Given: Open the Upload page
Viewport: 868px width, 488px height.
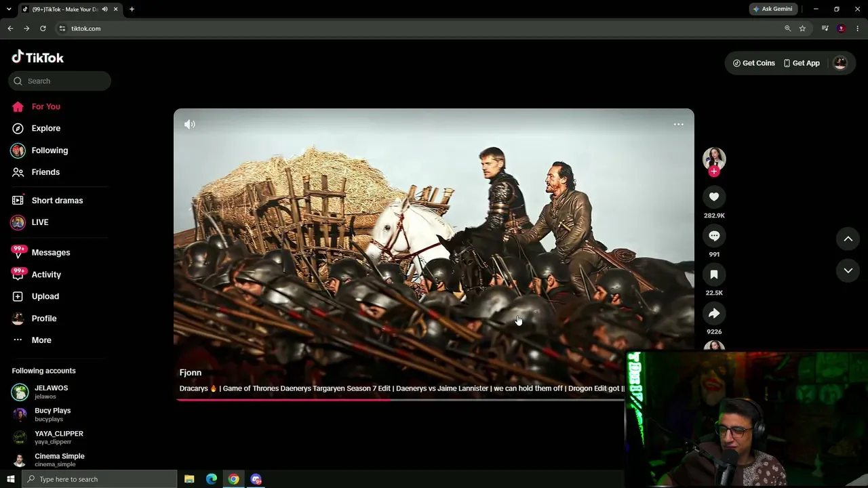Looking at the screenshot, I should (x=45, y=296).
